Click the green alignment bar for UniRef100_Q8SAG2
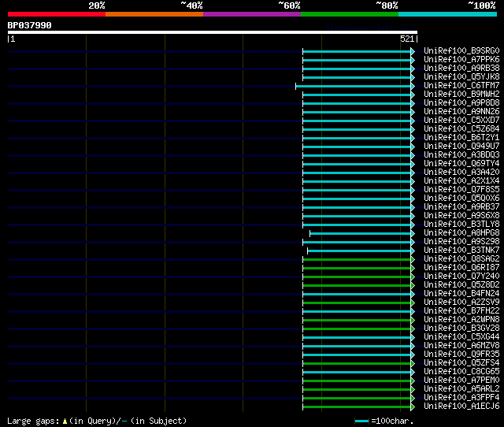The image size is (504, 427). tap(357, 259)
